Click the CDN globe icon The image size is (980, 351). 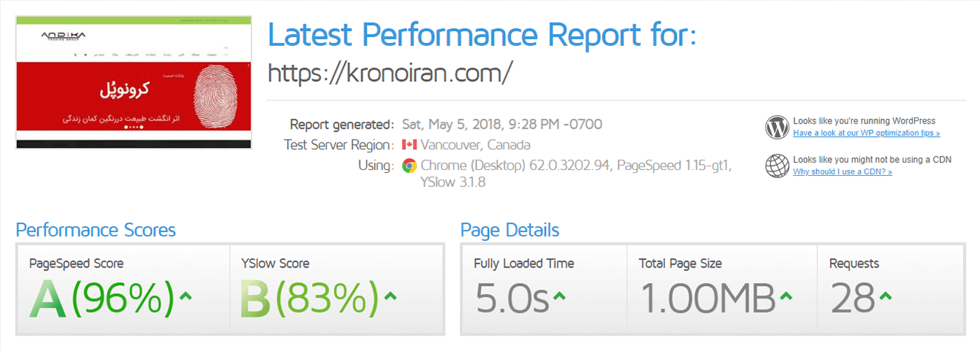click(777, 166)
